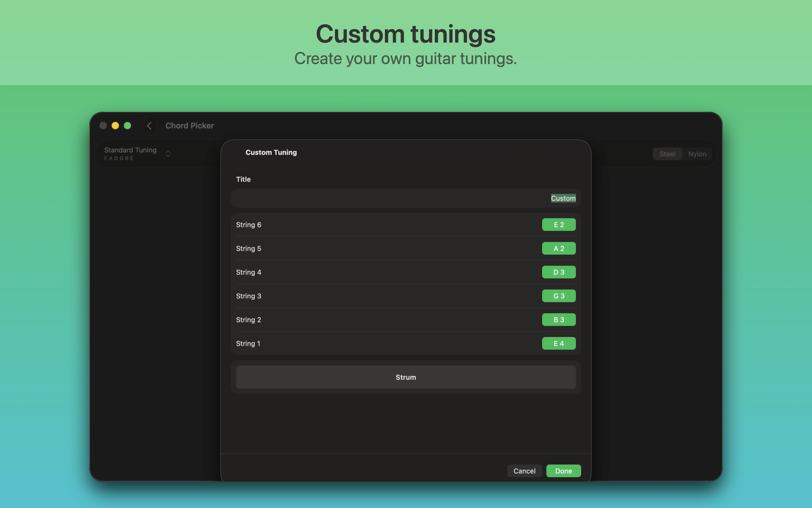Change String 2 note B 3
812x508 pixels.
click(x=559, y=320)
